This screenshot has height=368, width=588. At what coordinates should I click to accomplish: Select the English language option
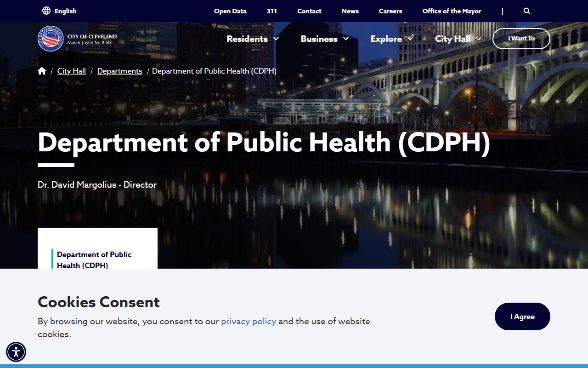[66, 11]
